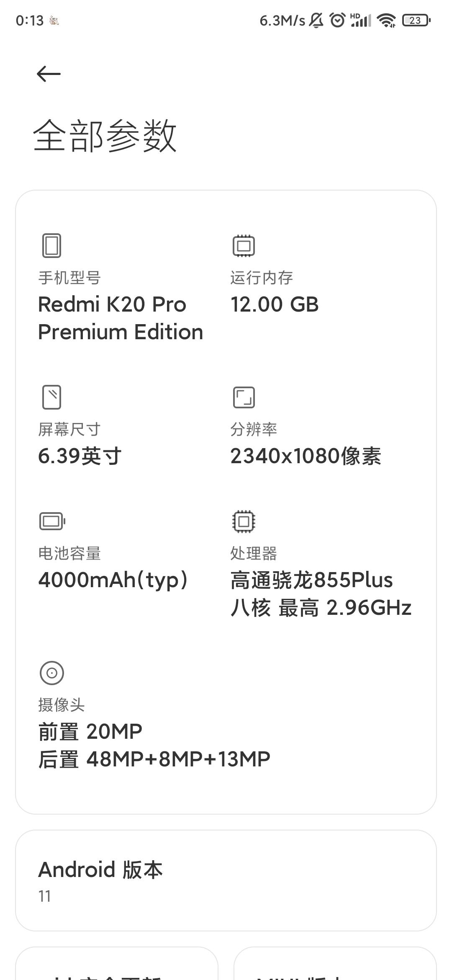The image size is (452, 980).
Task: Tap the battery capacity icon
Action: (52, 521)
